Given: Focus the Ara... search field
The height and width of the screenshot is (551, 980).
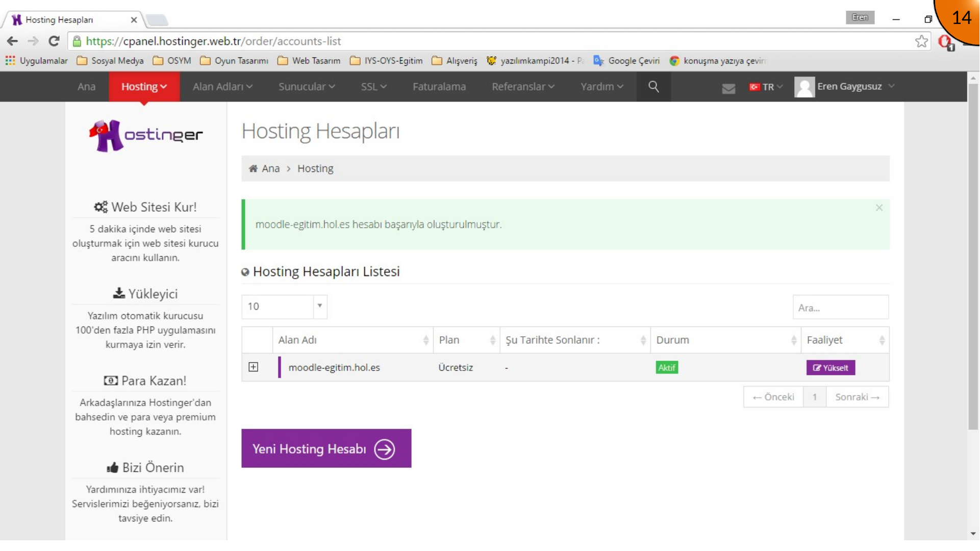Looking at the screenshot, I should (841, 308).
